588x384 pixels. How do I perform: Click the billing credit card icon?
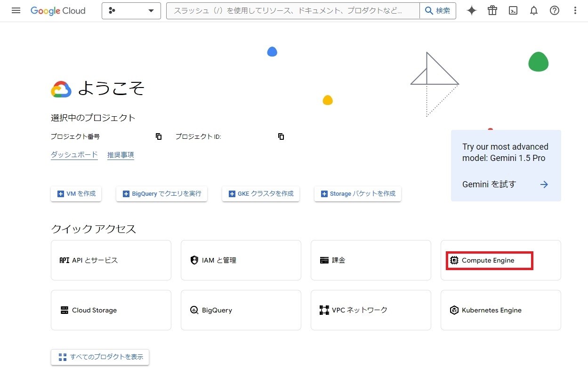[x=324, y=260]
